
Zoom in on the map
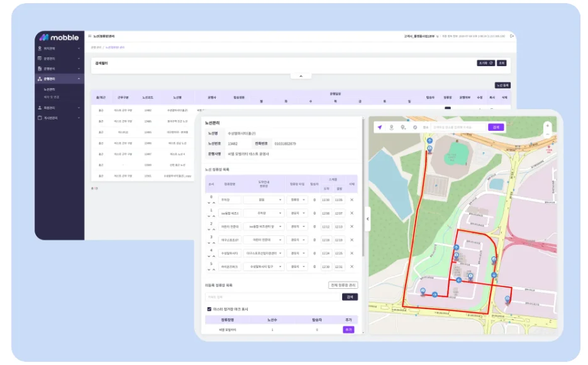tap(547, 125)
